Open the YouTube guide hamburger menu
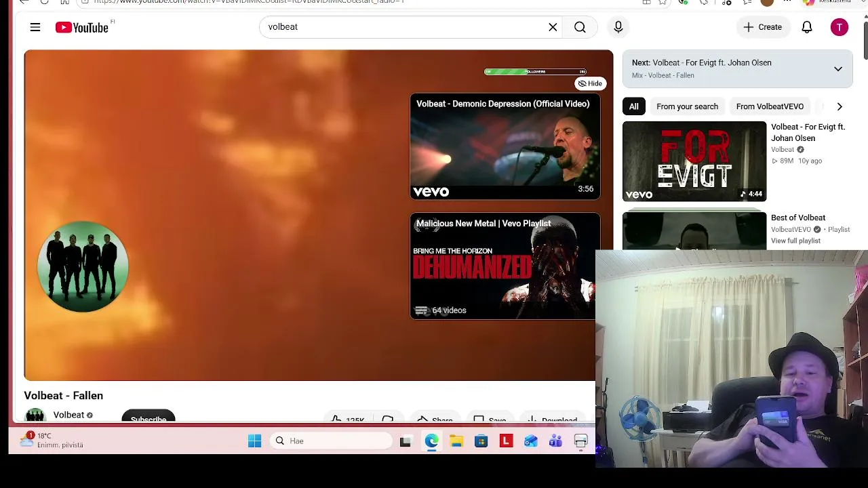Screen dimensions: 868x488 (x=35, y=27)
